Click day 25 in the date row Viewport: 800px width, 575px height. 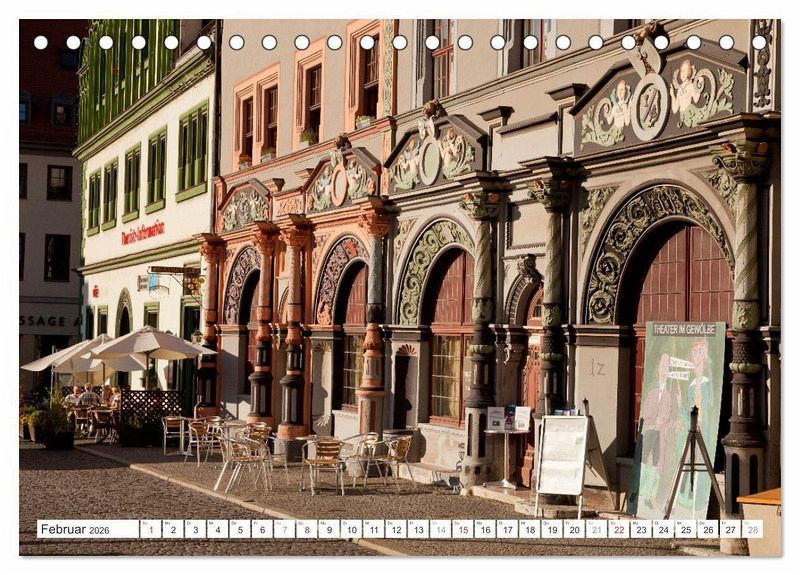[686, 529]
